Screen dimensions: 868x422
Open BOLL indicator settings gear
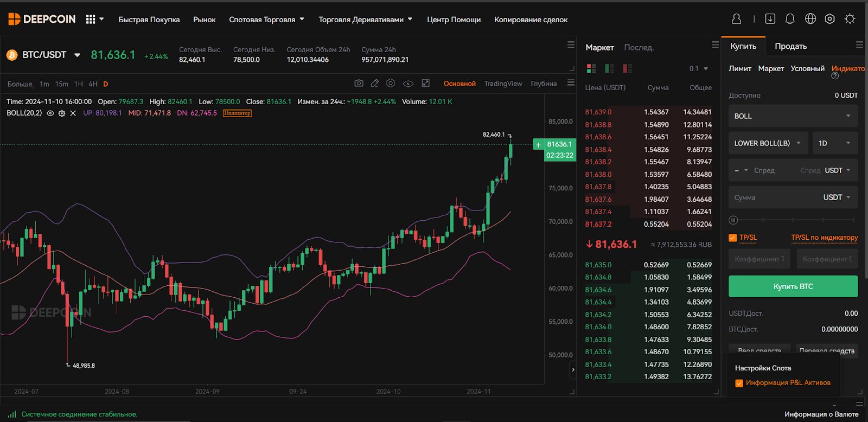62,113
